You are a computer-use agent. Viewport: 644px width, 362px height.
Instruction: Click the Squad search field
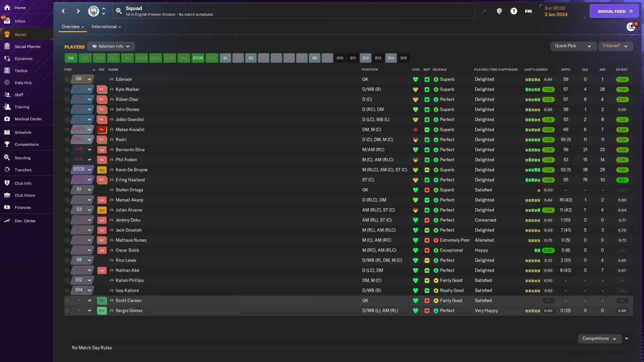(x=294, y=11)
